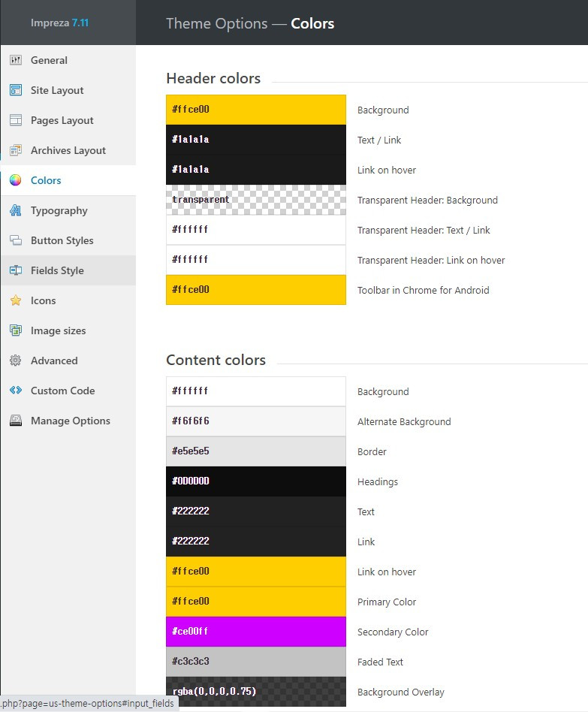Open Fields Style section

pos(68,270)
